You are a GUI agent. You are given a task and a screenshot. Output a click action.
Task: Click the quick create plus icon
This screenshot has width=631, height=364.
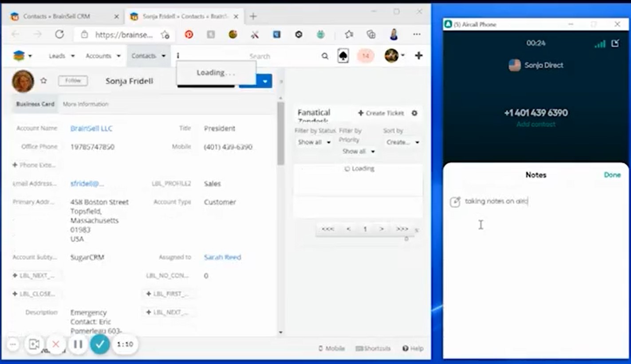(x=418, y=55)
